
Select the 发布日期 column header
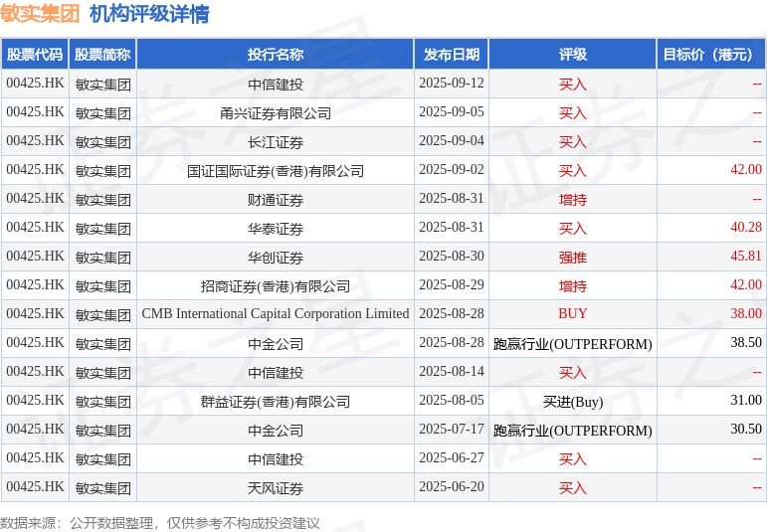coord(452,55)
